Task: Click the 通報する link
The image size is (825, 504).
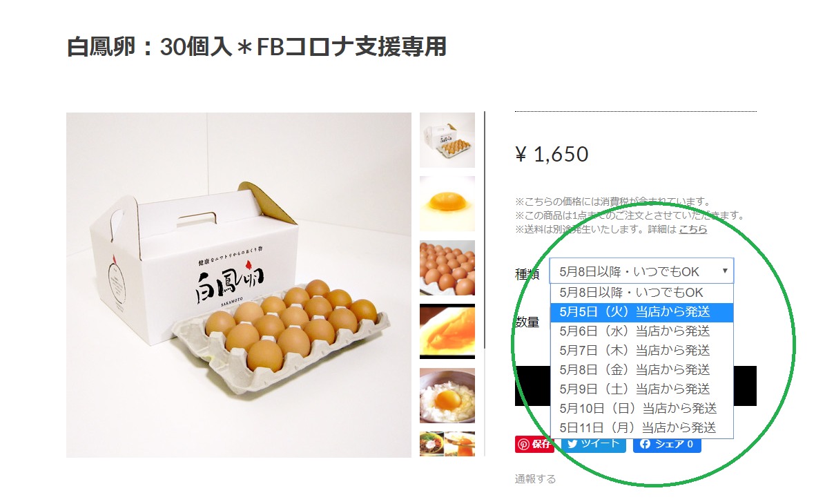Action: coord(535,479)
